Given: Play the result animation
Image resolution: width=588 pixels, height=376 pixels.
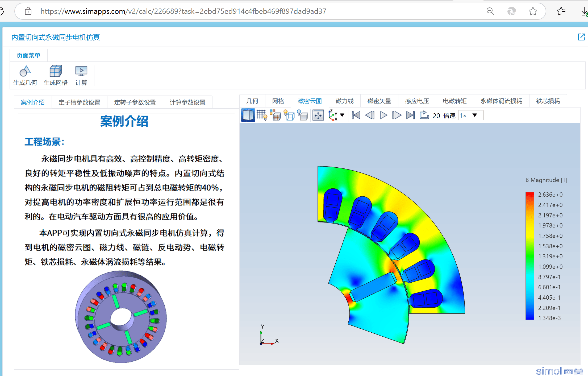Looking at the screenshot, I should 383,115.
